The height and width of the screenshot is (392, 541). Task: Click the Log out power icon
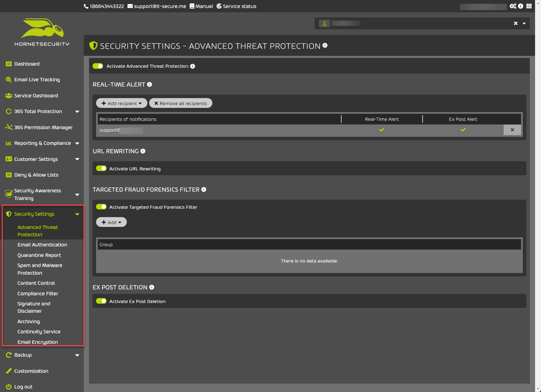tap(9, 387)
